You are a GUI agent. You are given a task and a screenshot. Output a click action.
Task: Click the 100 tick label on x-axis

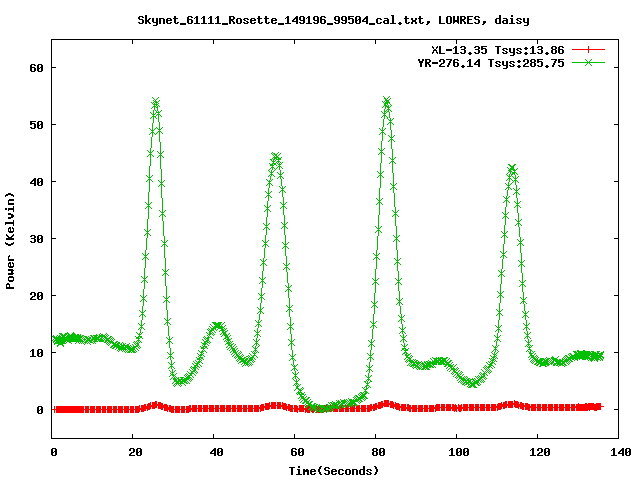[x=456, y=453]
